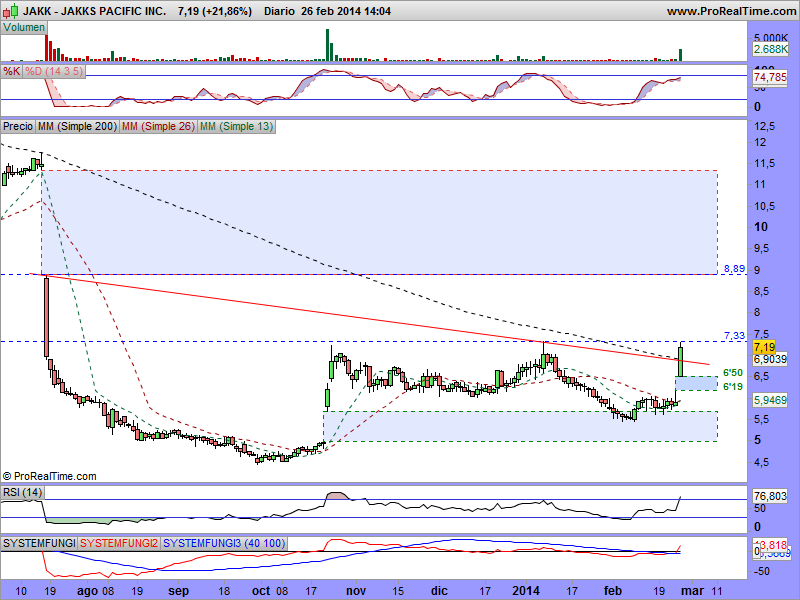
Task: Click the SYSTEMFUNGI3 (40 100) indicator label
Action: pos(223,543)
